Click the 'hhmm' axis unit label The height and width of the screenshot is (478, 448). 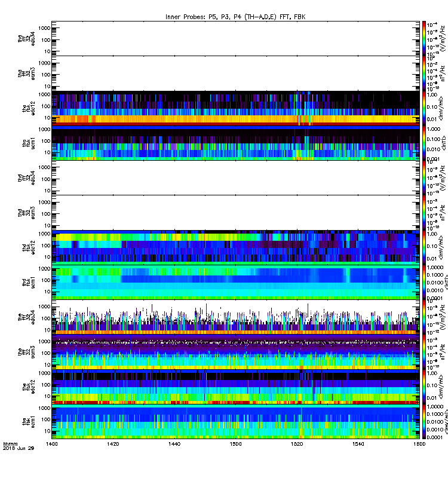10,444
